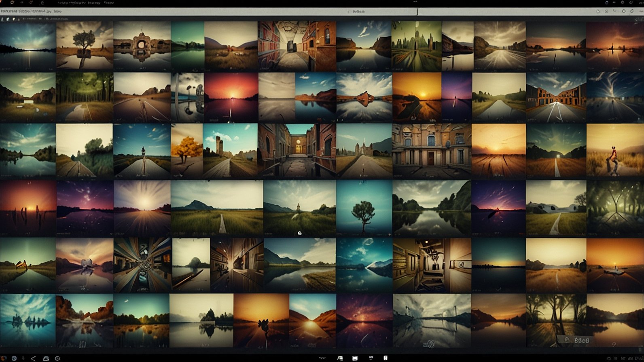Screen dimensions: 644x362
Task: Select the stone arch ruin reflection photo
Action: point(142,46)
